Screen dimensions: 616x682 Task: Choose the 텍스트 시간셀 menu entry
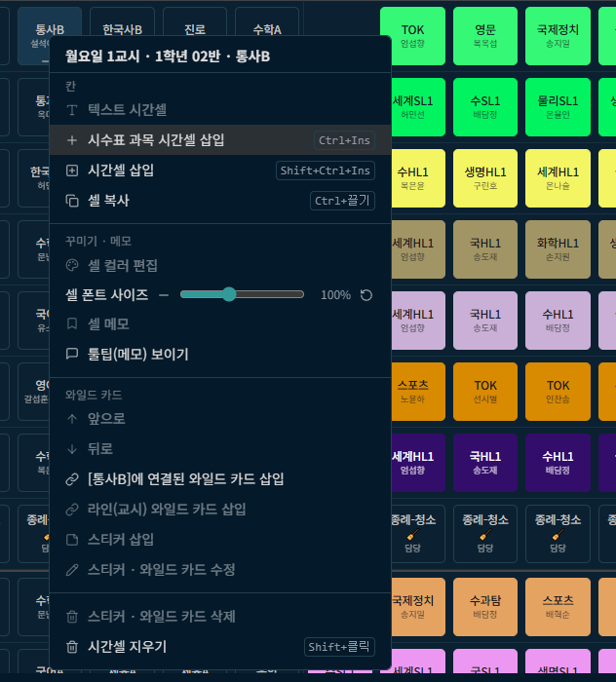[220, 109]
